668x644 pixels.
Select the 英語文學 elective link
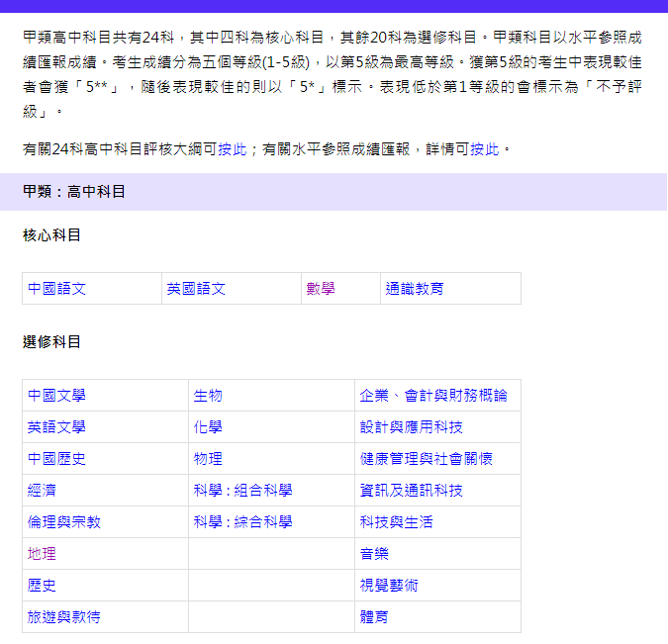pos(56,426)
